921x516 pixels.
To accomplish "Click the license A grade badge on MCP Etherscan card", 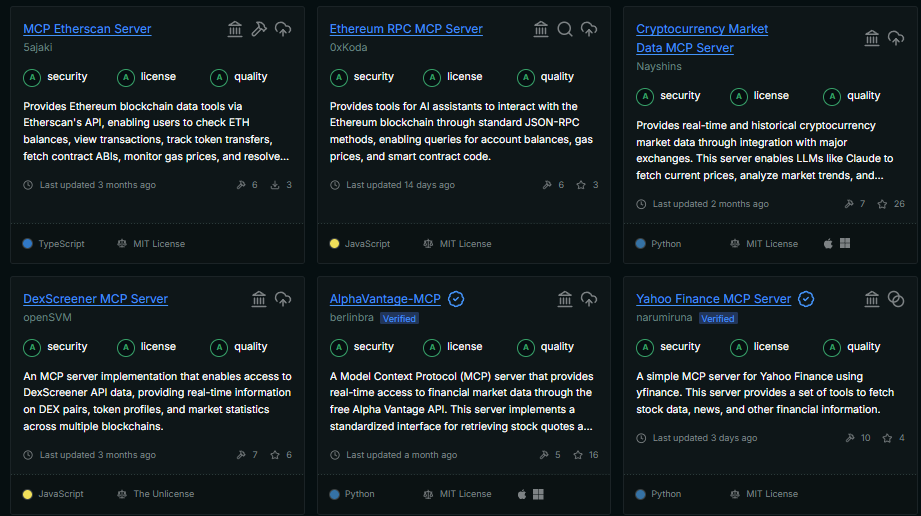I will (126, 78).
